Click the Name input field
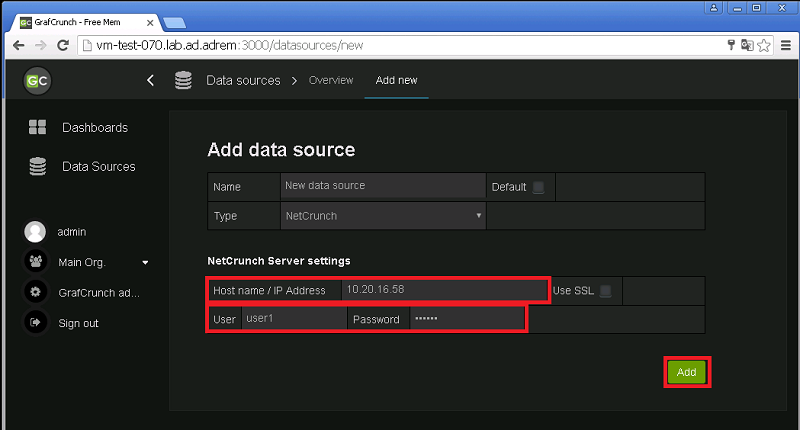 click(383, 186)
